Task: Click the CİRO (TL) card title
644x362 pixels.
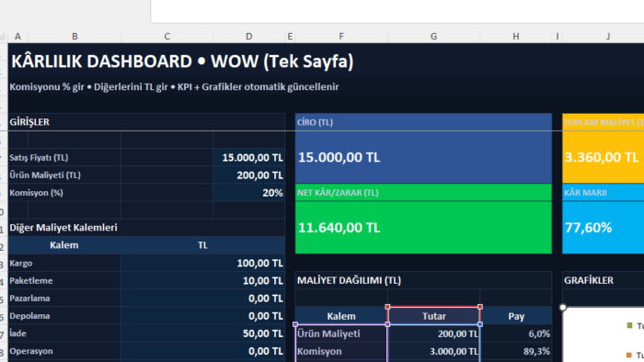Action: click(x=315, y=122)
